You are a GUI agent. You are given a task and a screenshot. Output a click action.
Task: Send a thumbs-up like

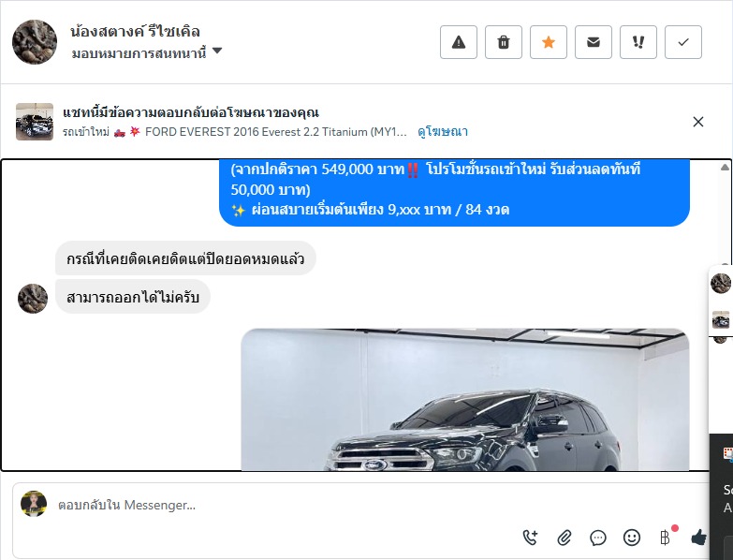[x=698, y=538]
